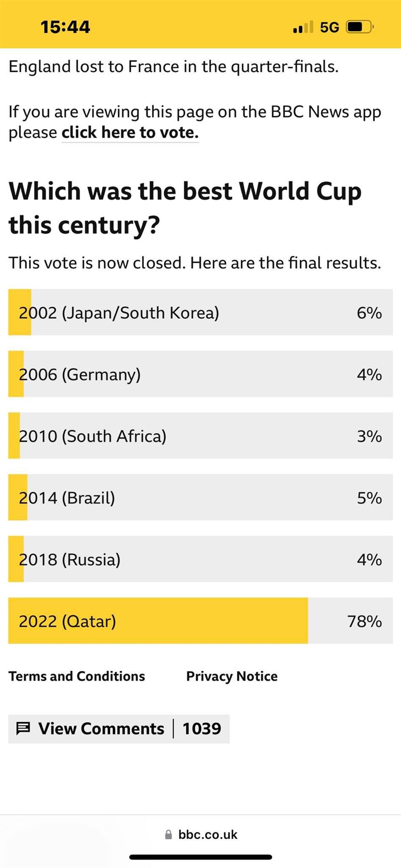
Task: Tap the comments speech bubble icon
Action: (x=23, y=728)
